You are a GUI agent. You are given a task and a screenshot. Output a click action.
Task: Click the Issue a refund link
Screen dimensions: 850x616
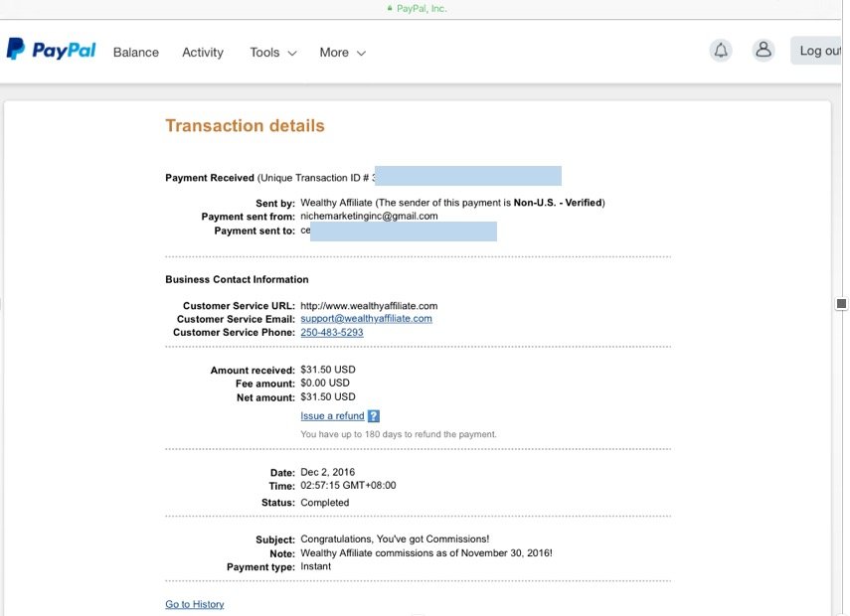(332, 416)
